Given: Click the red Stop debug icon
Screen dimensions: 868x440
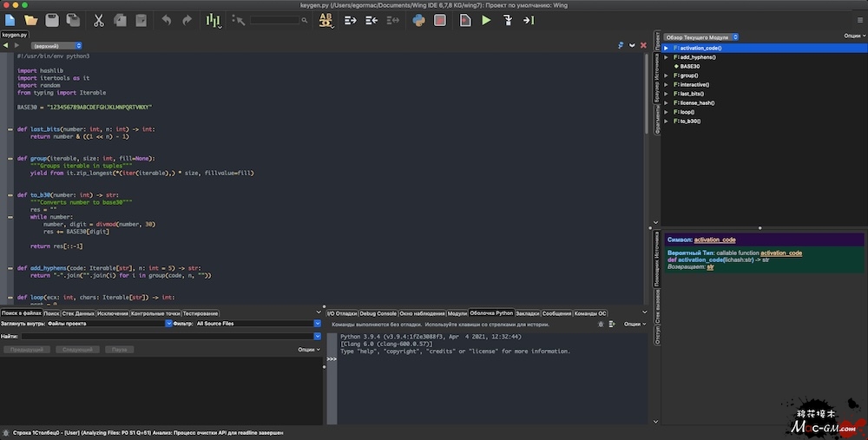Looking at the screenshot, I should pos(440,19).
